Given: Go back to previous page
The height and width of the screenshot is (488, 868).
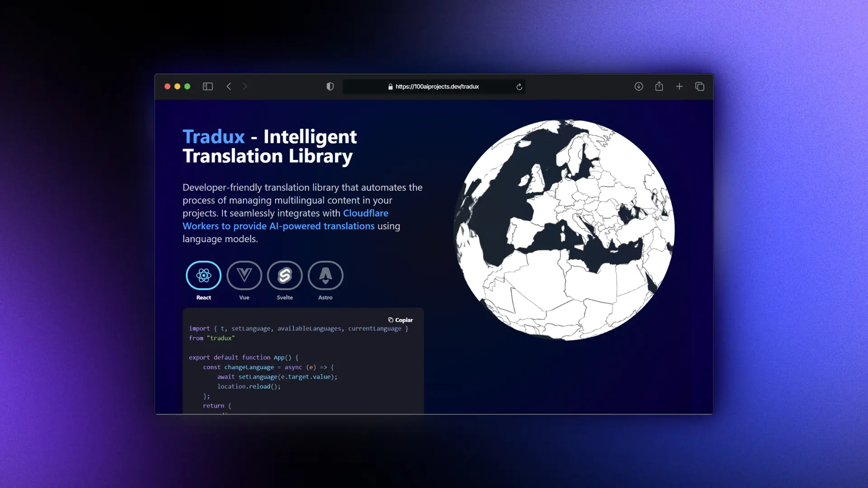Looking at the screenshot, I should pyautogui.click(x=229, y=86).
